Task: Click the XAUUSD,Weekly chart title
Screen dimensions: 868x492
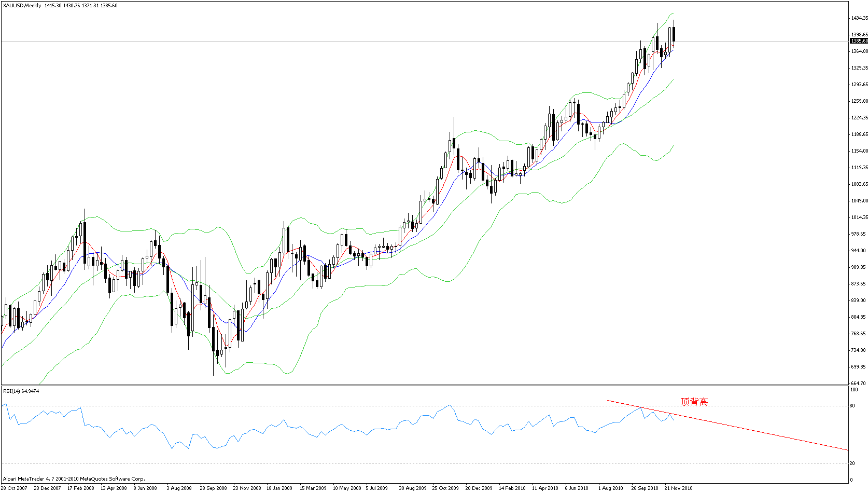Action: (x=22, y=6)
